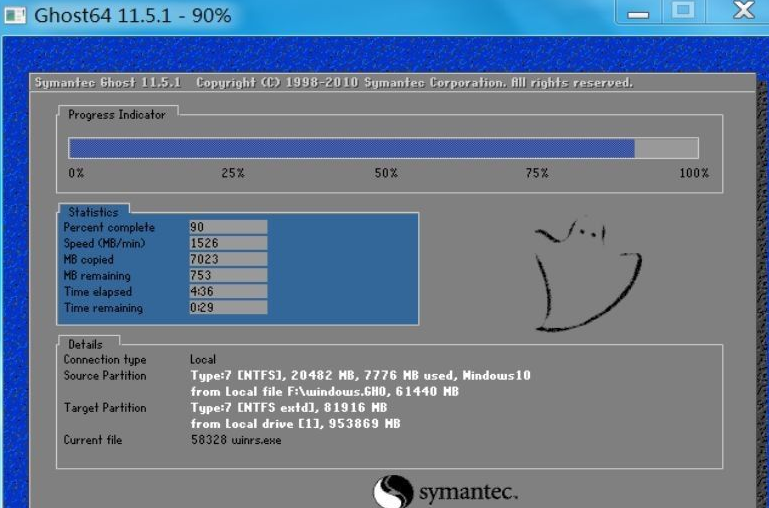Click 'from Local file F:\windows.GHO' line
Viewport: 769px width, 508px height.
325,391
